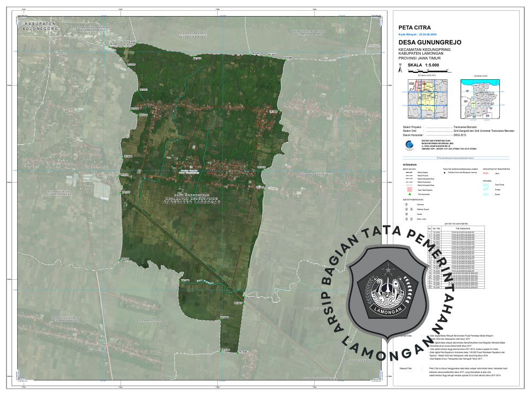
Task: Select the Sungai legend symbol
Action: [487, 189]
